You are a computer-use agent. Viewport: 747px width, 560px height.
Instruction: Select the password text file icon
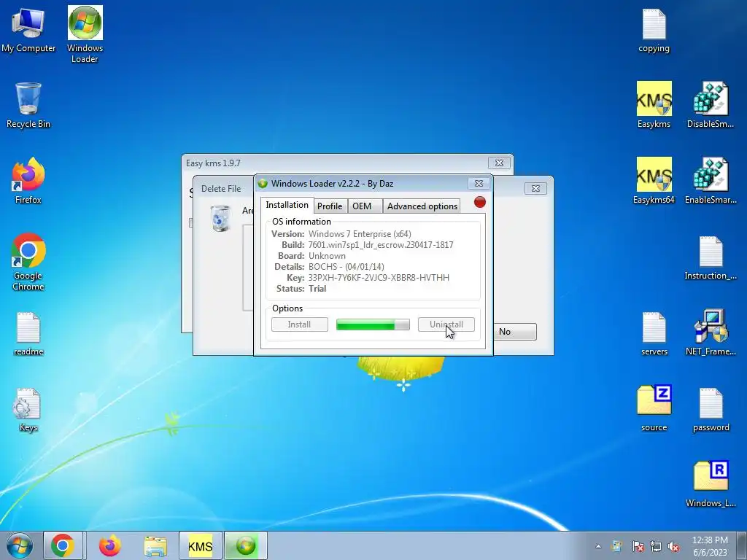tap(711, 410)
